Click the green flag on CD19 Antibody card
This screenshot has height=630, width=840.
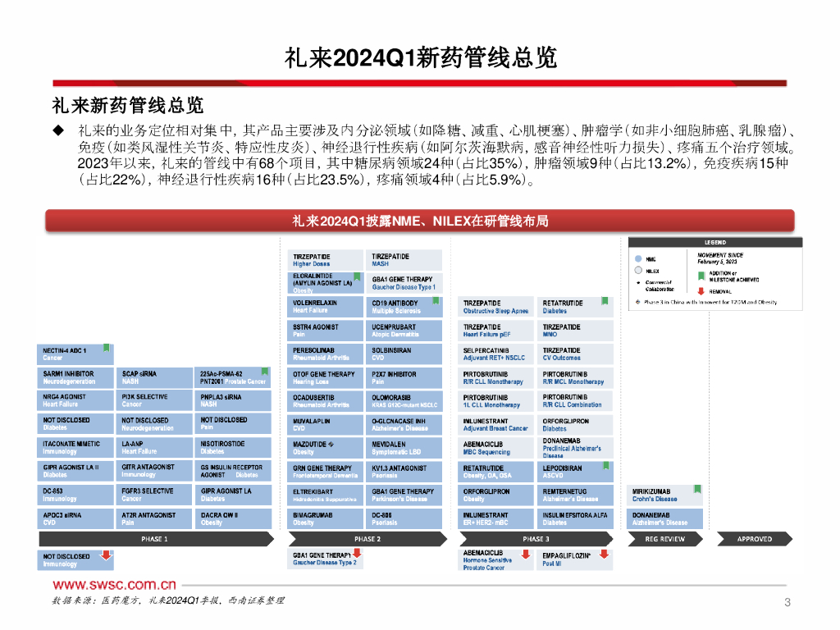point(436,301)
